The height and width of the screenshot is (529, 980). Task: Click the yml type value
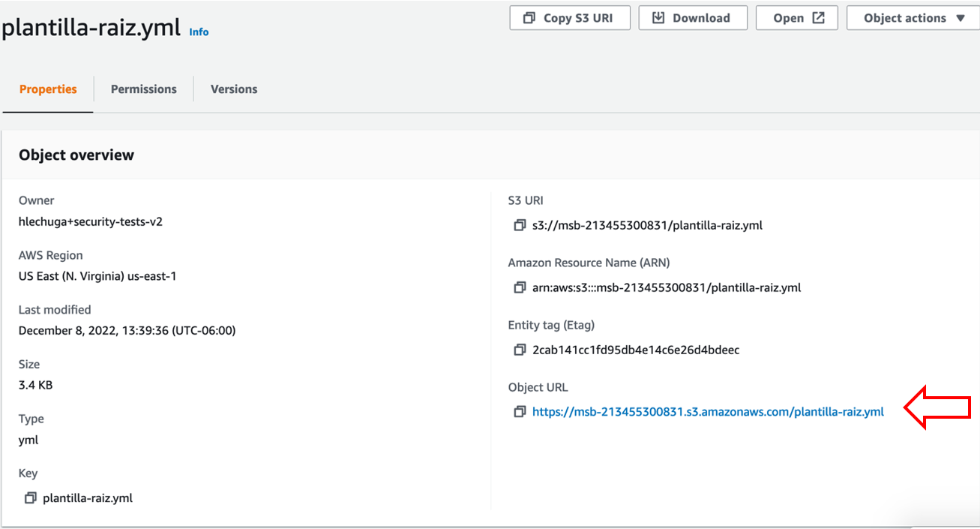coord(28,440)
